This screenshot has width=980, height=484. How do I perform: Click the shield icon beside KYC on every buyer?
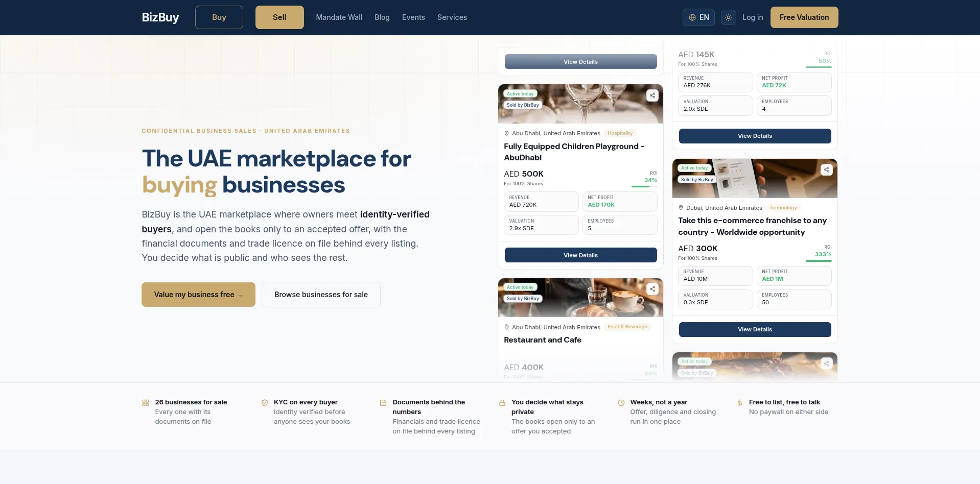click(265, 403)
